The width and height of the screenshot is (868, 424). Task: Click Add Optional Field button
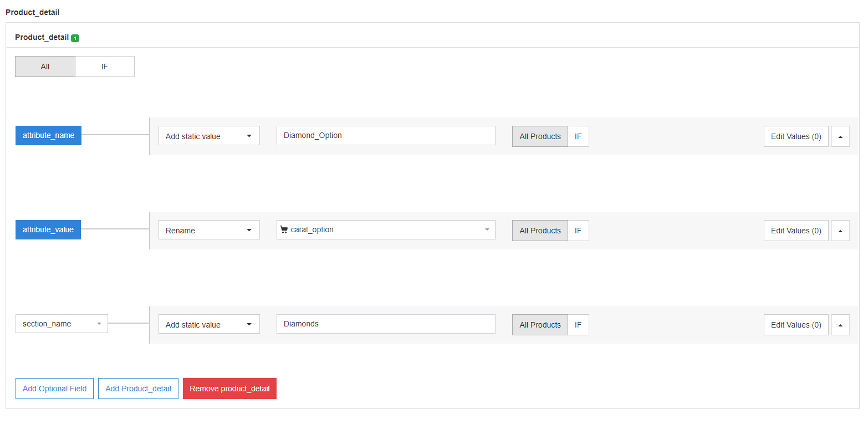(54, 389)
